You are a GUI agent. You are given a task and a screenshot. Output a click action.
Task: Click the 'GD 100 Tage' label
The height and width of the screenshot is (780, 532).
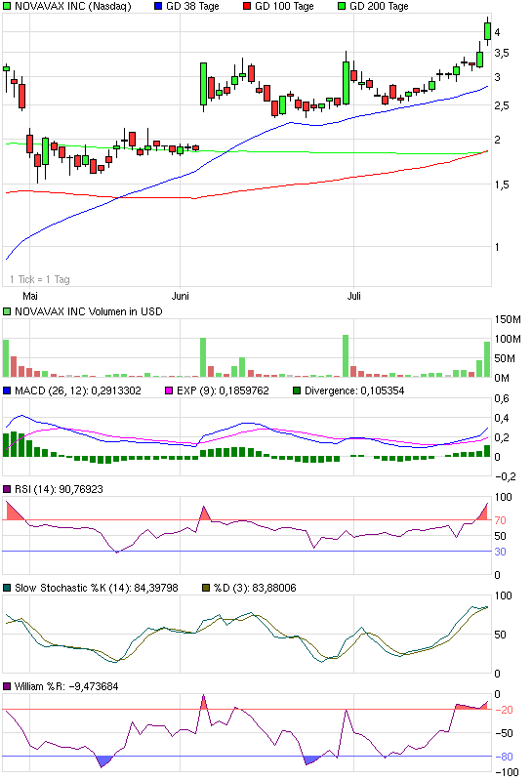284,7
